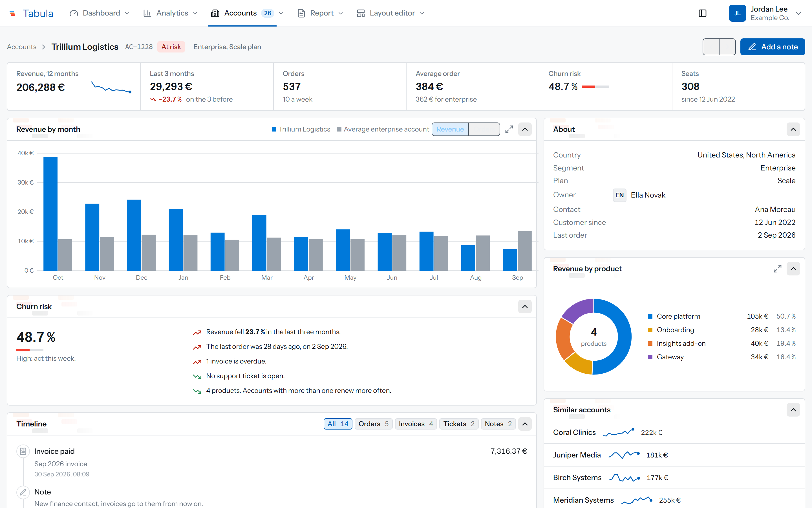Screen dimensions: 812x508
Task: Click the Note entry pencil icon in timeline
Action: coord(23,492)
